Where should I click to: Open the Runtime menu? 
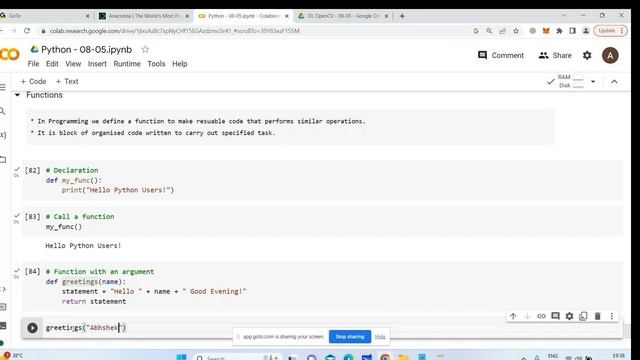point(127,64)
